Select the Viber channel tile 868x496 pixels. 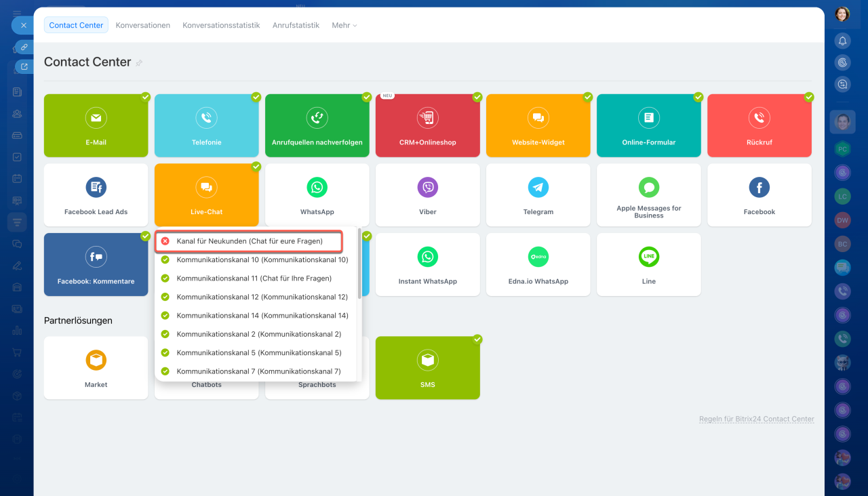point(427,195)
